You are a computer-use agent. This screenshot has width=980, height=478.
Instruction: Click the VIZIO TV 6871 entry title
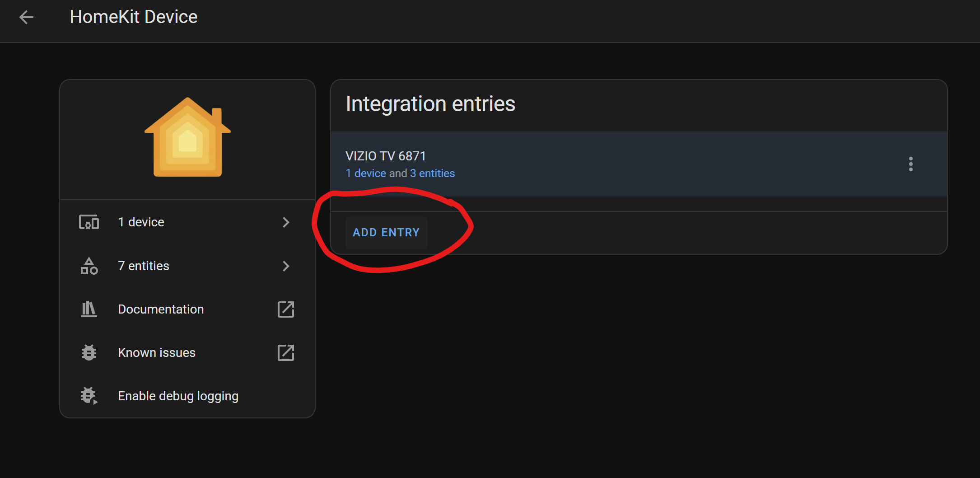point(386,156)
